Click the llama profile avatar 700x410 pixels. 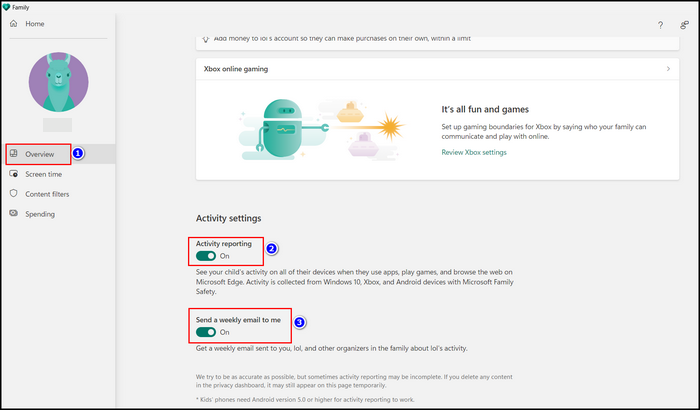58,82
